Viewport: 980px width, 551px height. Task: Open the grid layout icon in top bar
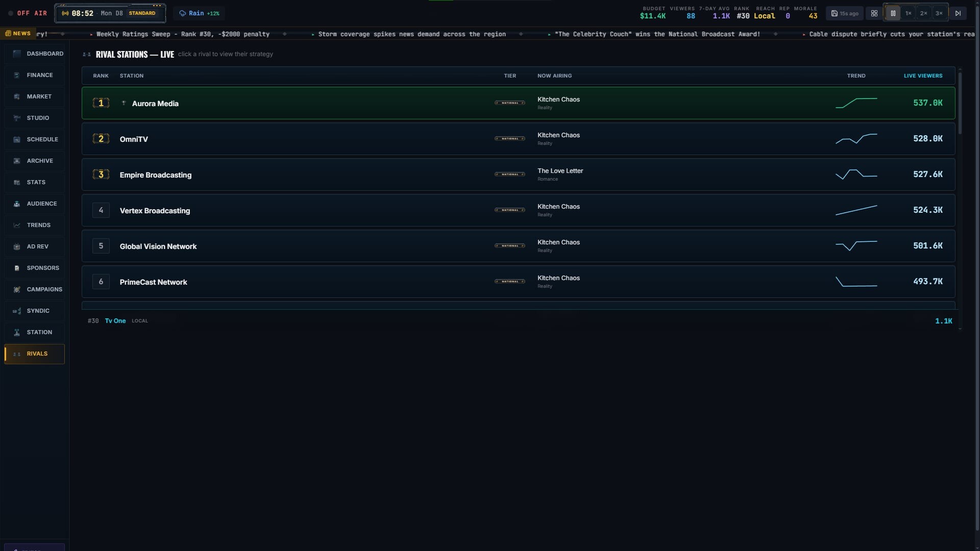(874, 13)
